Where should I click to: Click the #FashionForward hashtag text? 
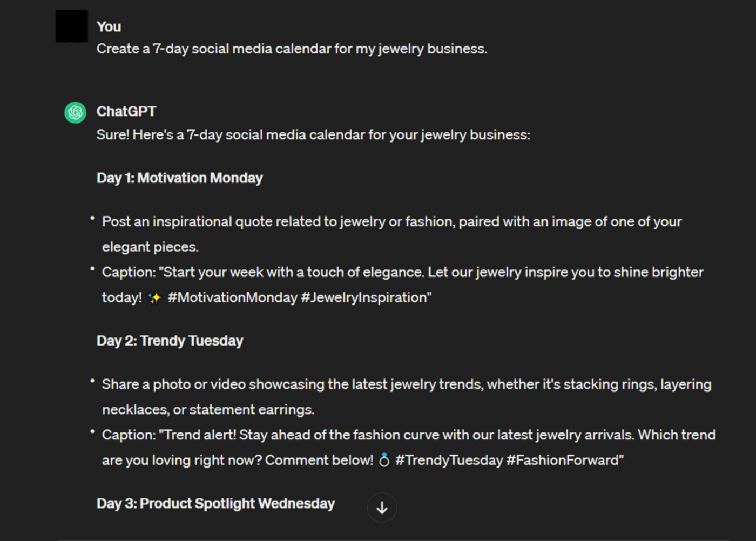[x=564, y=460]
